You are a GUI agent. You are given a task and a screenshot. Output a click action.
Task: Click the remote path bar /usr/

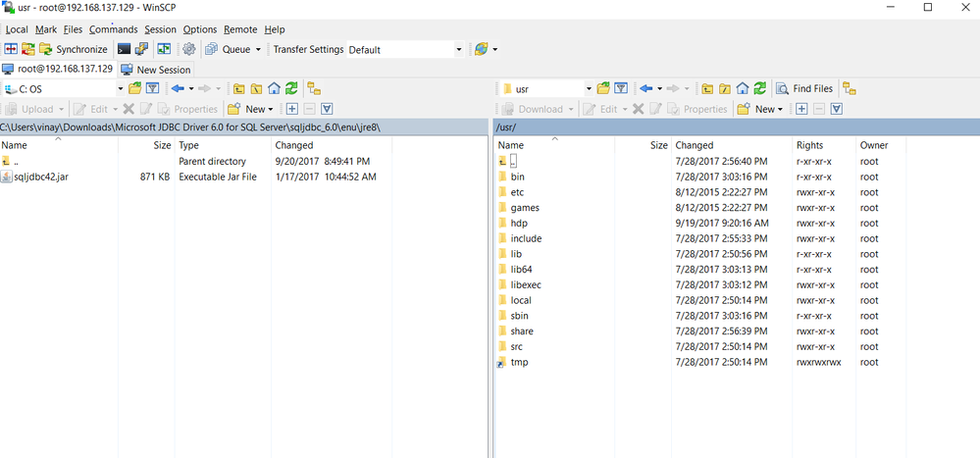click(x=737, y=127)
